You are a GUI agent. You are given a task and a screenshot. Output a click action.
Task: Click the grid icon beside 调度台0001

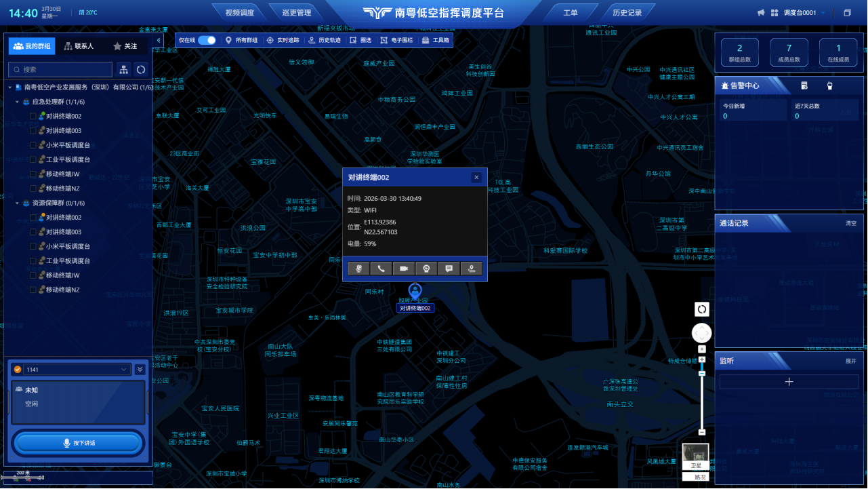click(x=774, y=13)
